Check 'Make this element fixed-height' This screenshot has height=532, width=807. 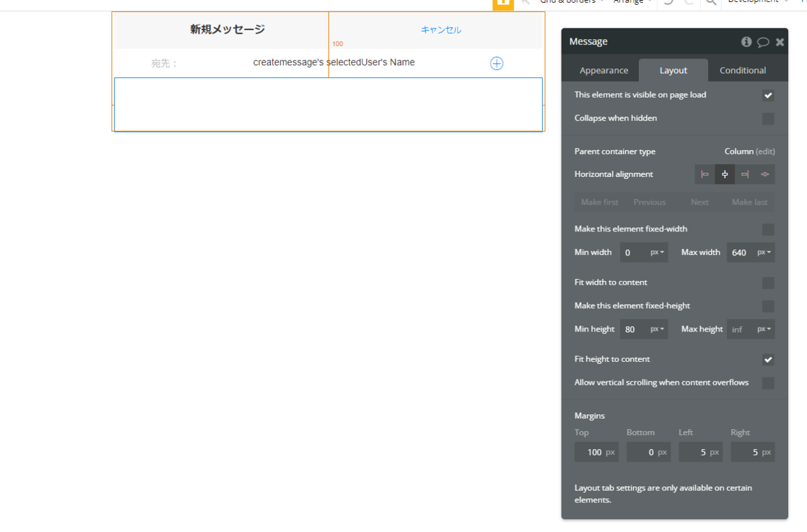click(x=768, y=307)
